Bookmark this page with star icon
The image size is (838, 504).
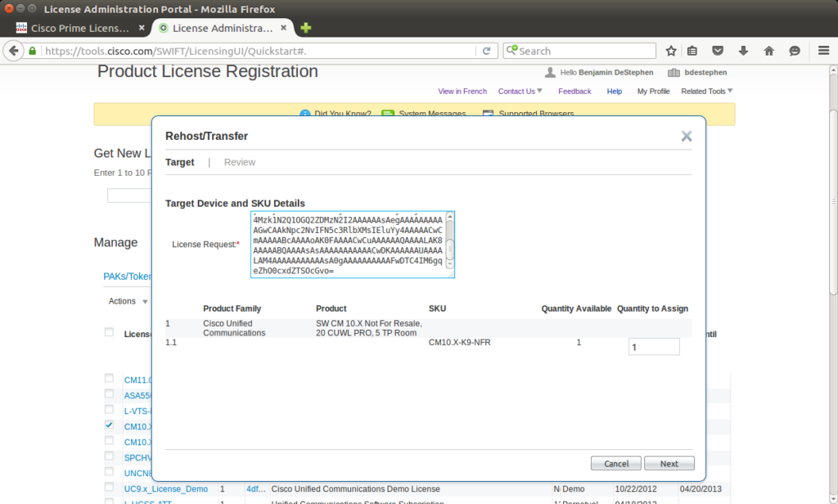[x=671, y=51]
